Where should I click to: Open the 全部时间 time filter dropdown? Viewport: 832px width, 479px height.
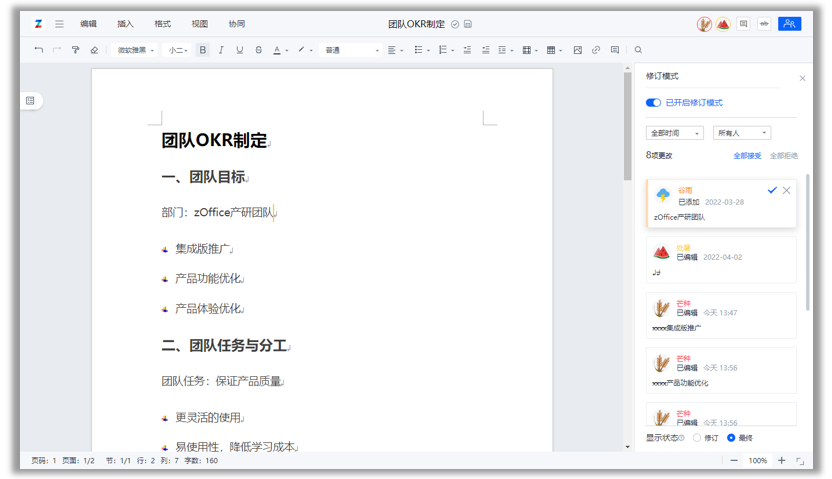pyautogui.click(x=674, y=133)
